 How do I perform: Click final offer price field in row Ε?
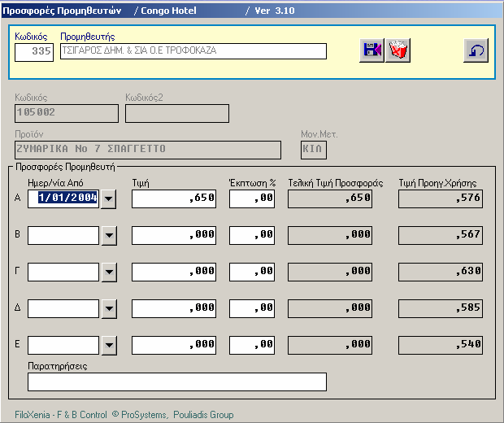330,346
